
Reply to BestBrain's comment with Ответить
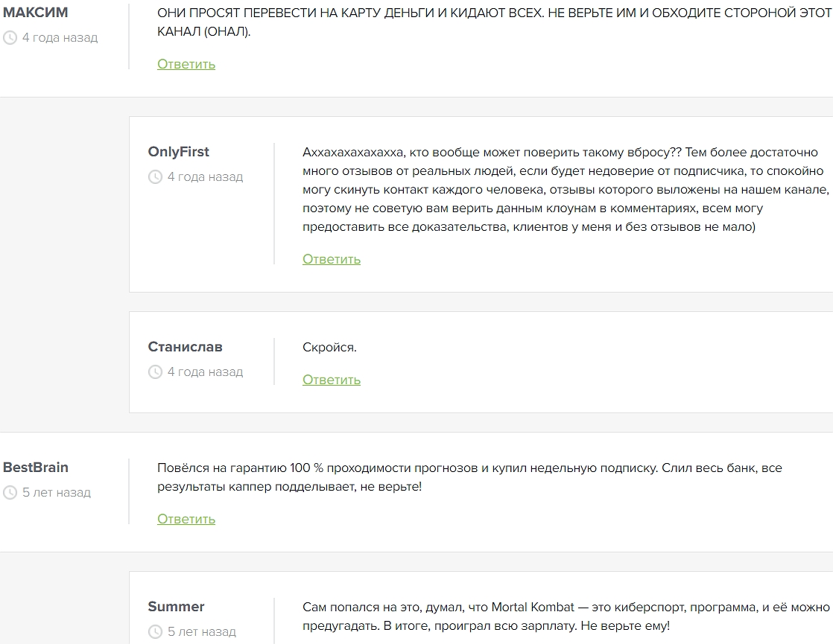(186, 519)
